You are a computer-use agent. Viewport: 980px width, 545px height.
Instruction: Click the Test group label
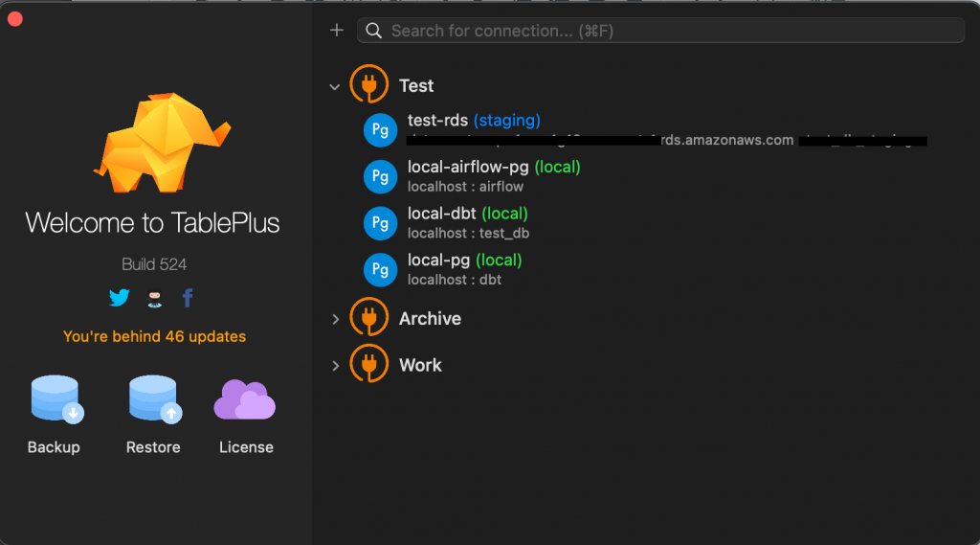click(416, 85)
